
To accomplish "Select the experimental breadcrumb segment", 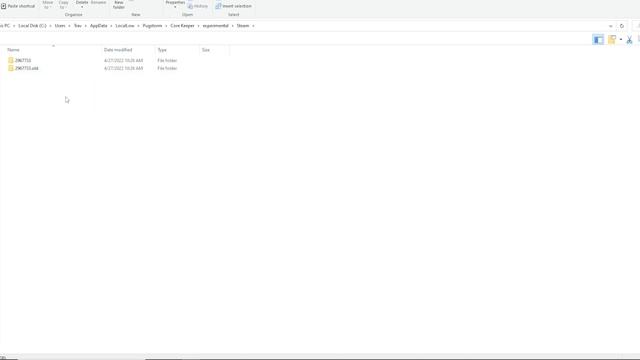I will (x=216, y=26).
